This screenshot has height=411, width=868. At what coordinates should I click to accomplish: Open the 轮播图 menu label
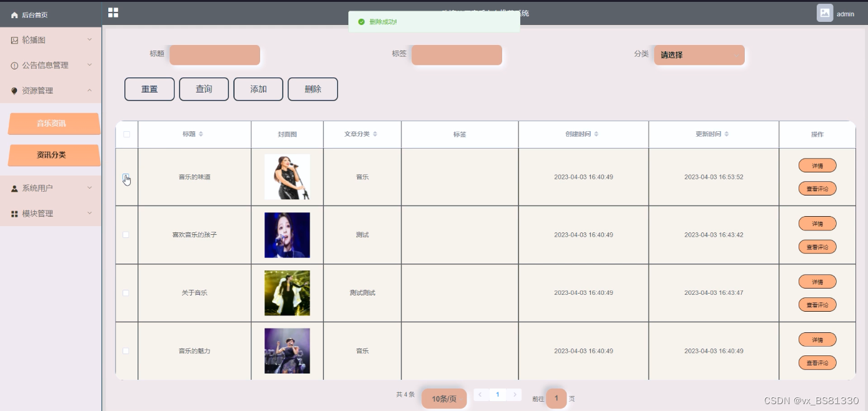[x=34, y=40]
